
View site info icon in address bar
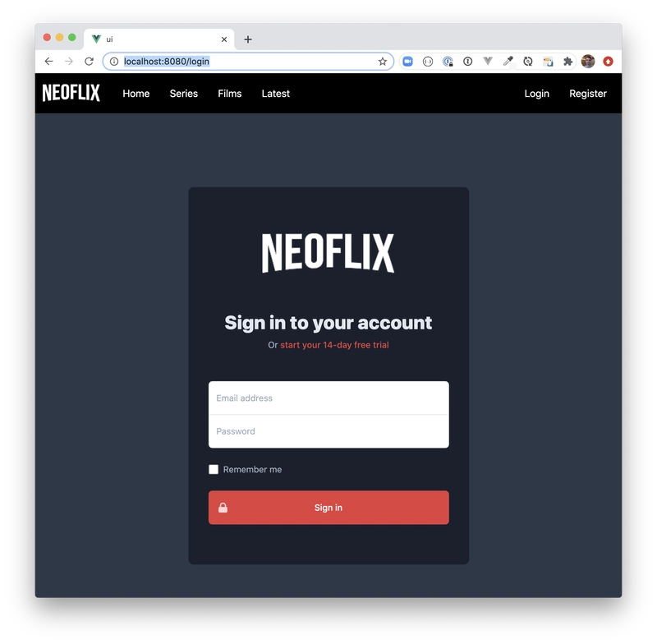point(114,62)
